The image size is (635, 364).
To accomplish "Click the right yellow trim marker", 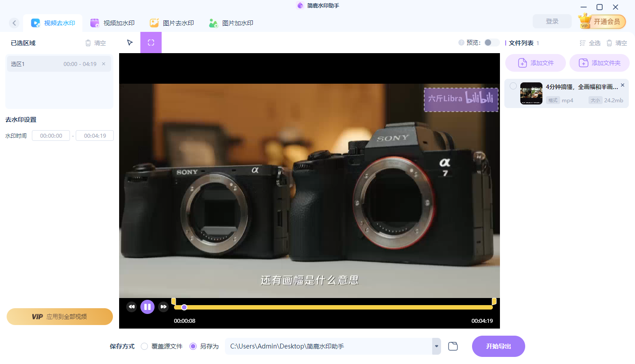I will tap(494, 301).
